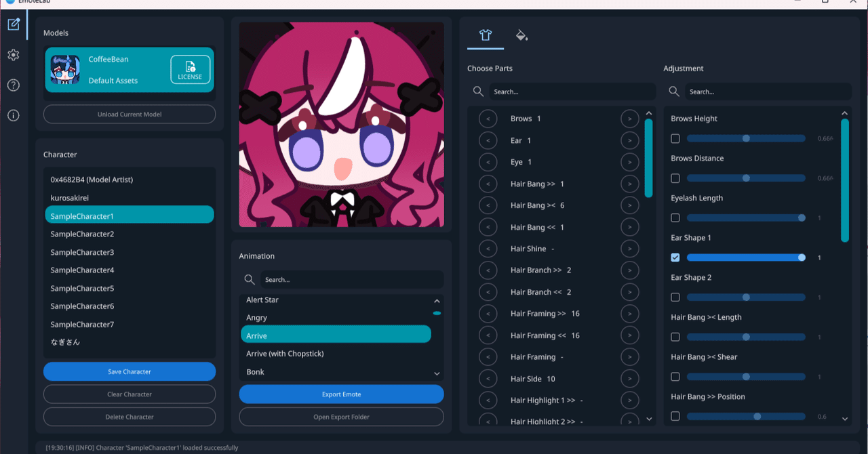Next option for Eye part
Screen dimensions: 868x454
click(629, 162)
